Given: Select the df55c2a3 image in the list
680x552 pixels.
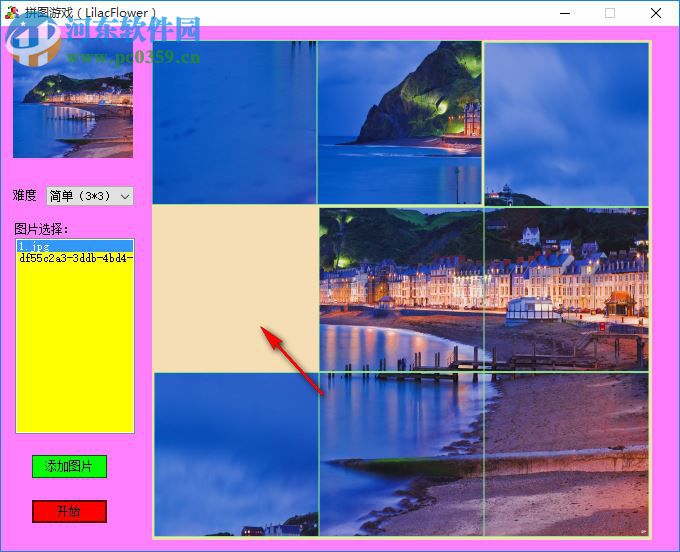Looking at the screenshot, I should pos(74,258).
